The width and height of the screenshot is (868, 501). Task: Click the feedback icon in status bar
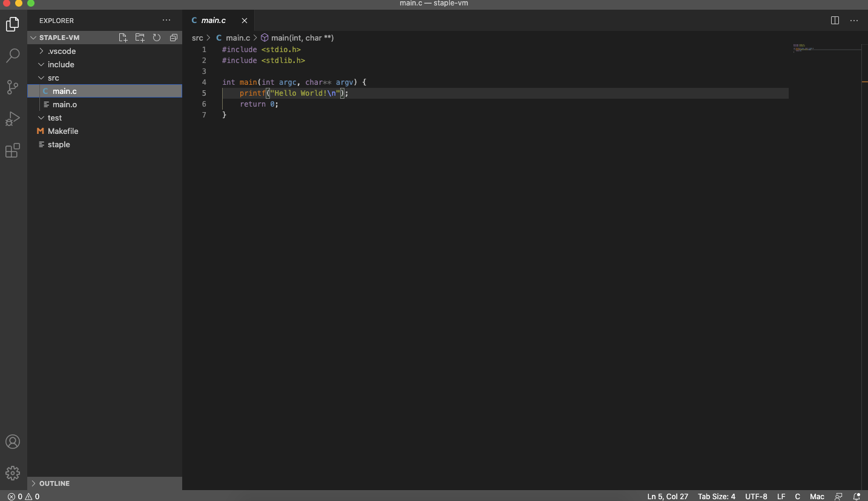(x=838, y=496)
